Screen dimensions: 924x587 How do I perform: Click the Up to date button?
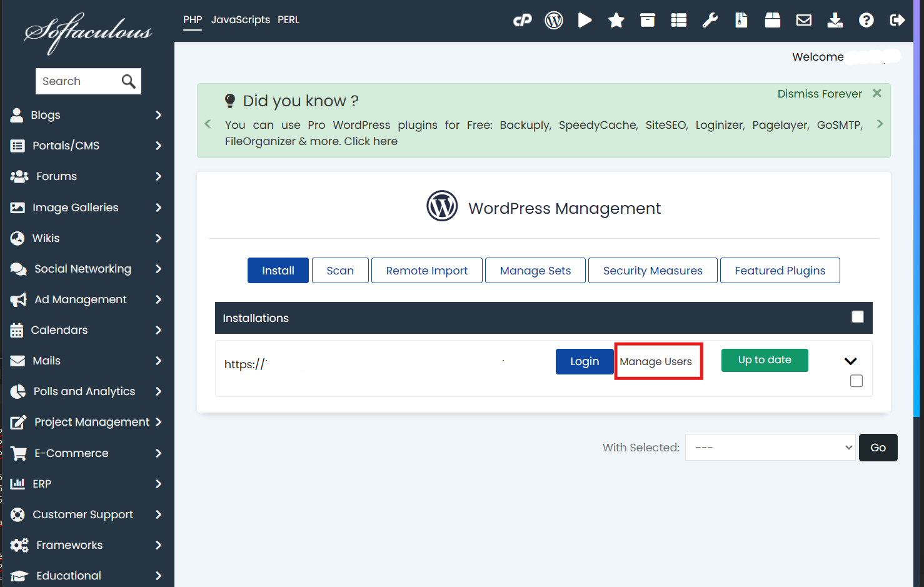click(x=765, y=360)
